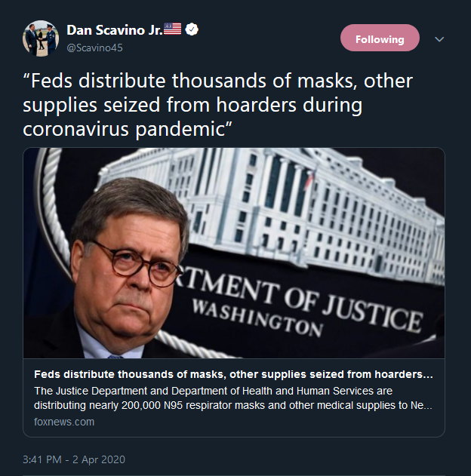The image size is (471, 476).
Task: Follow the foxnews.com source link
Action: pos(64,422)
